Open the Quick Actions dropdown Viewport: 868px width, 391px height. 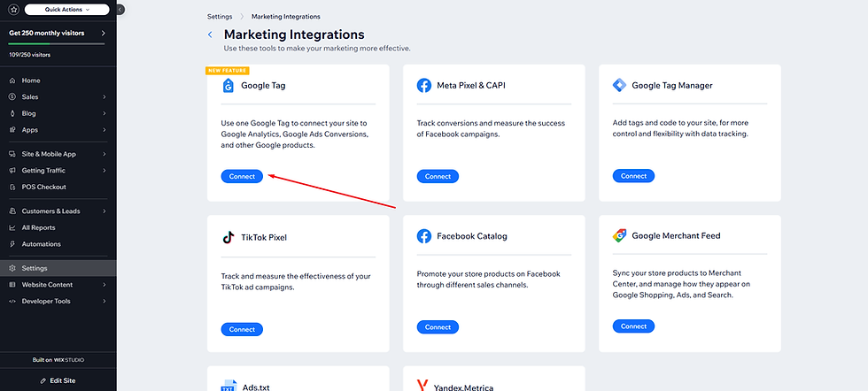pyautogui.click(x=67, y=10)
